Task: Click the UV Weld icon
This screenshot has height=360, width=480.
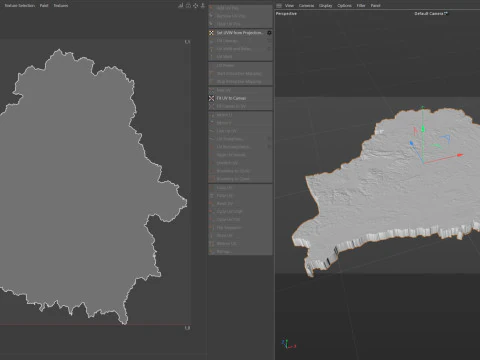Action: [211, 57]
